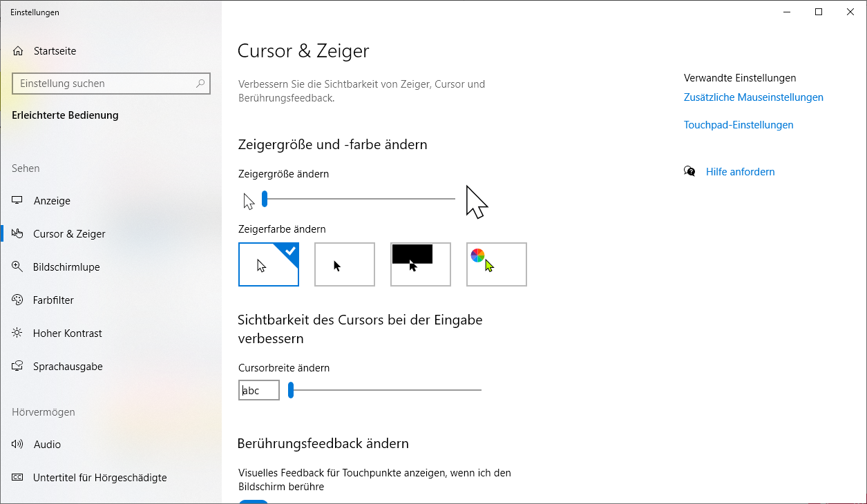
Task: Select the Bildschirmlupe magnifier icon
Action: tap(18, 267)
